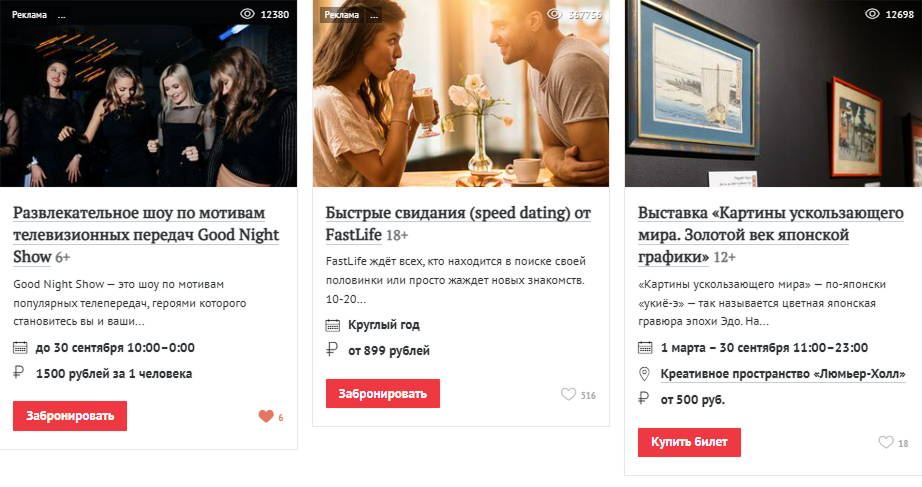Click 'Забронировать' for the speed dating event
Viewport: 922px width, 487px height.
pyautogui.click(x=383, y=393)
